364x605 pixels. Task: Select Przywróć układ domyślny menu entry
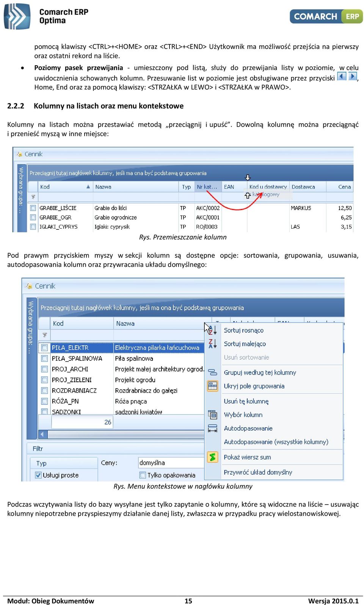pyautogui.click(x=258, y=472)
